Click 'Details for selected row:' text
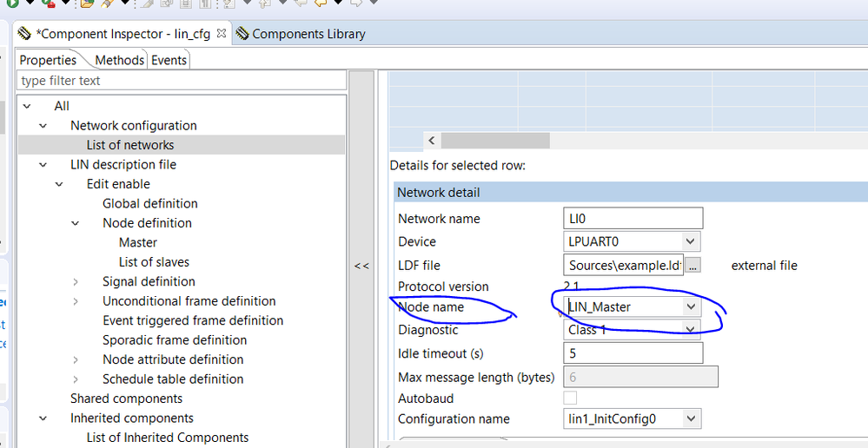The height and width of the screenshot is (448, 868). pyautogui.click(x=457, y=165)
